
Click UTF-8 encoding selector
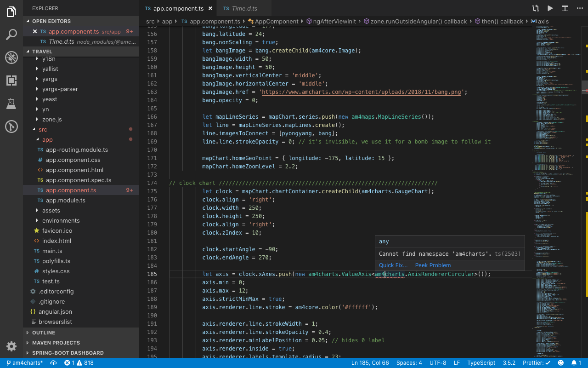(438, 363)
